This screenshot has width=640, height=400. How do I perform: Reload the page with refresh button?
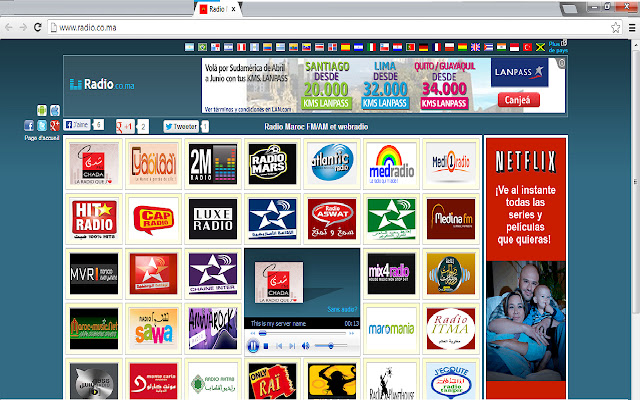click(38, 27)
